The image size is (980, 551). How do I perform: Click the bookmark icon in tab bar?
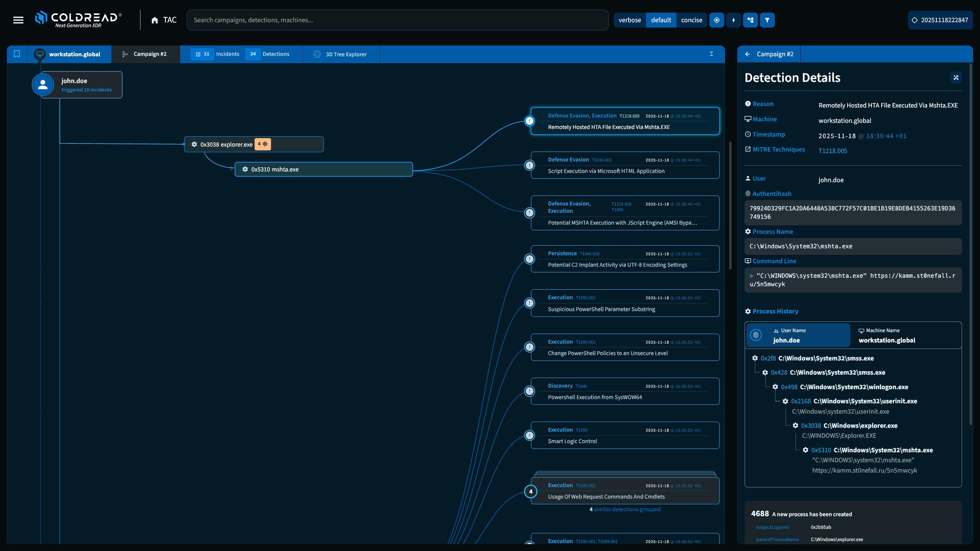tap(17, 54)
